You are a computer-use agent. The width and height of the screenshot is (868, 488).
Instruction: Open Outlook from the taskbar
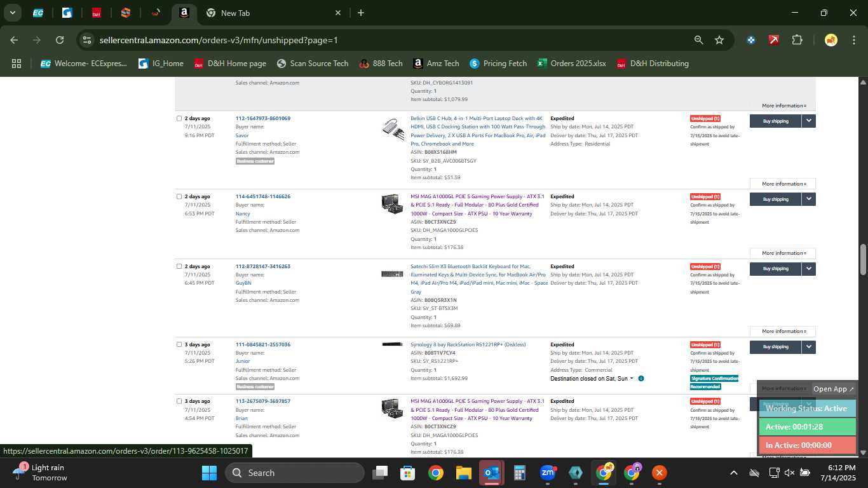[x=491, y=473]
